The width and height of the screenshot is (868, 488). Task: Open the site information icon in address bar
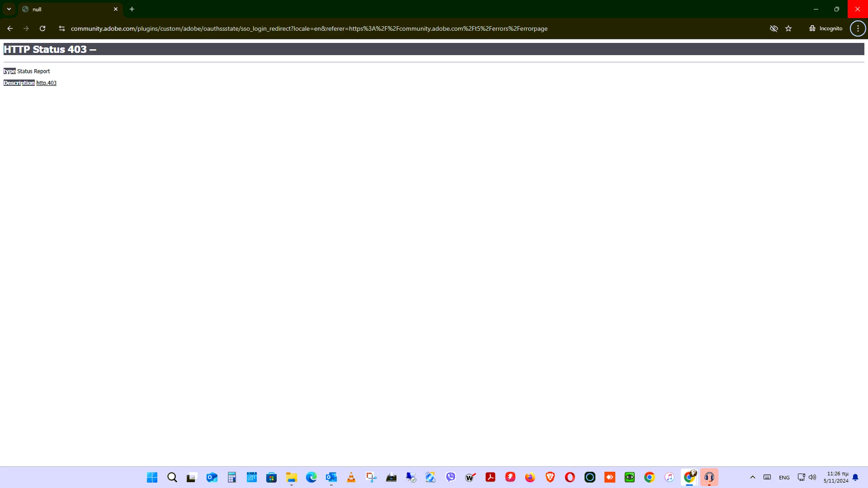tap(62, 28)
